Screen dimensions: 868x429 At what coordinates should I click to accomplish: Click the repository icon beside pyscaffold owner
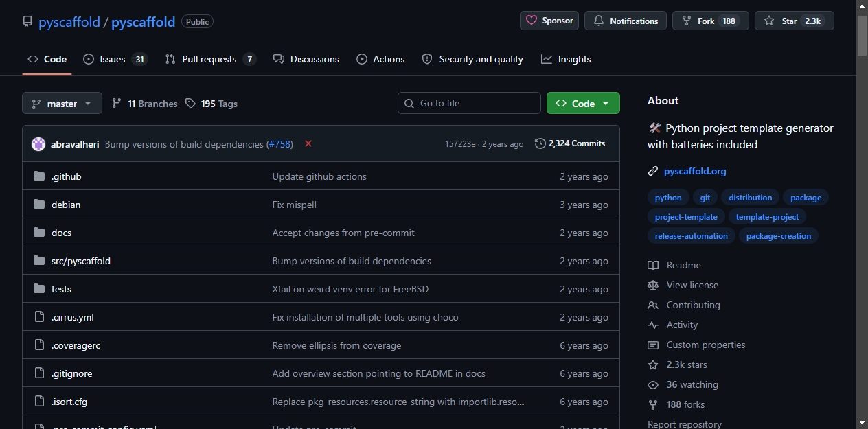point(27,22)
